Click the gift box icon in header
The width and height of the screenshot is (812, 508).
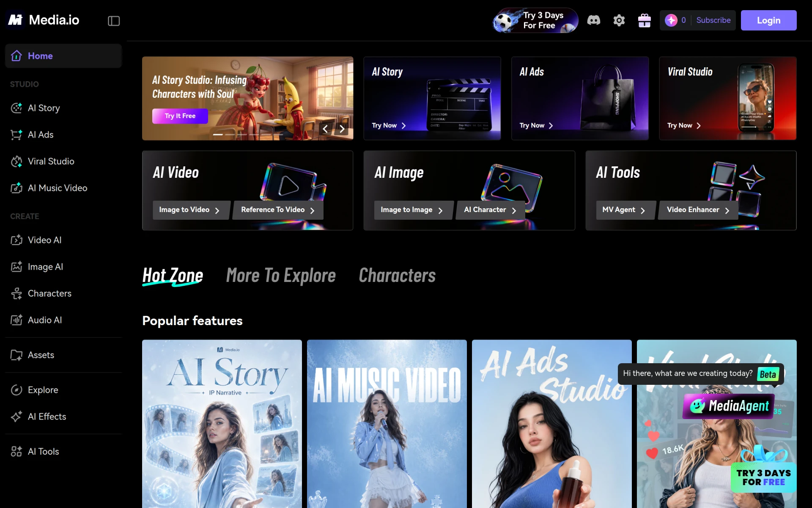[645, 20]
